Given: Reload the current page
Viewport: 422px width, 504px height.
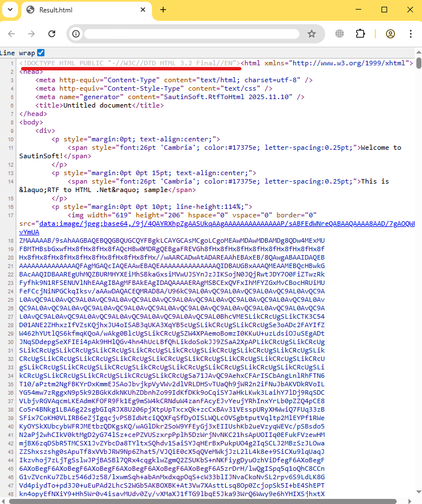Looking at the screenshot, I should [52, 34].
